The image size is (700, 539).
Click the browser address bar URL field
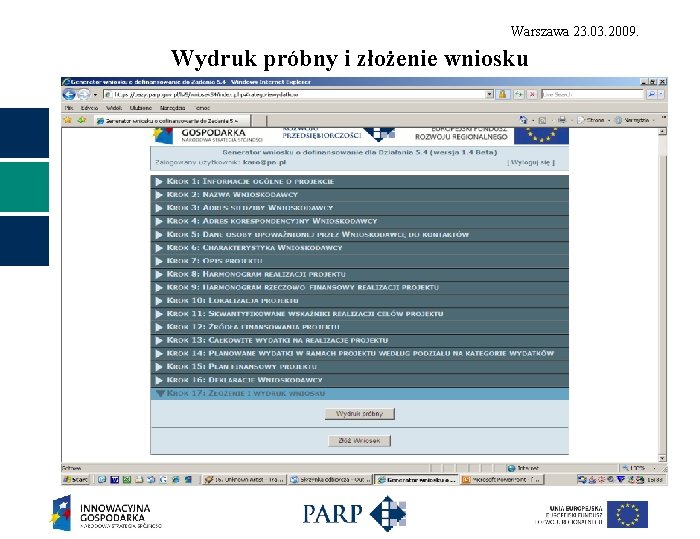coord(295,94)
